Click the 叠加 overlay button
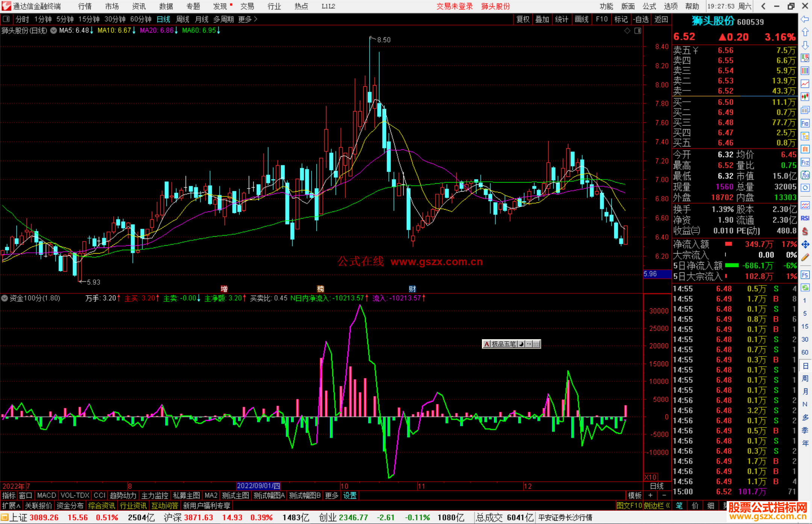This screenshot has height=524, width=812. (x=542, y=19)
